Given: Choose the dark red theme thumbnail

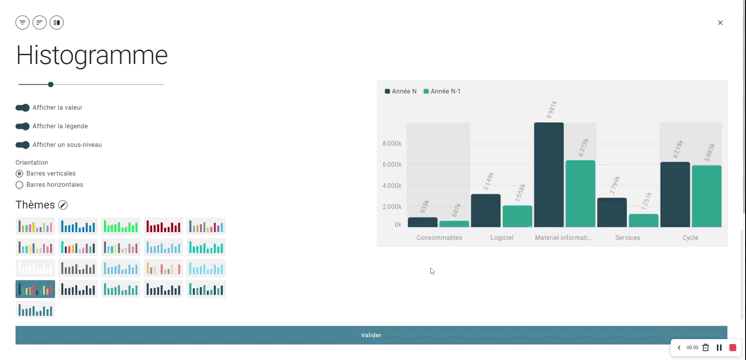Looking at the screenshot, I should [x=164, y=226].
